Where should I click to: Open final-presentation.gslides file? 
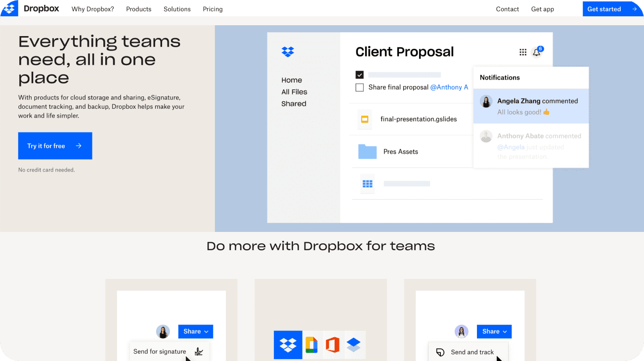[x=419, y=119]
